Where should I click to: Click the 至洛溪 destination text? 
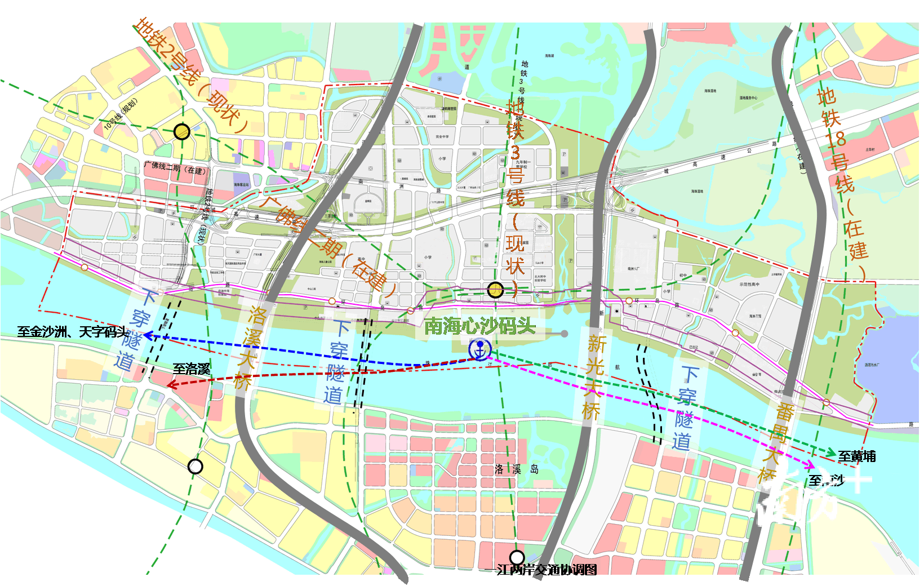(x=191, y=369)
